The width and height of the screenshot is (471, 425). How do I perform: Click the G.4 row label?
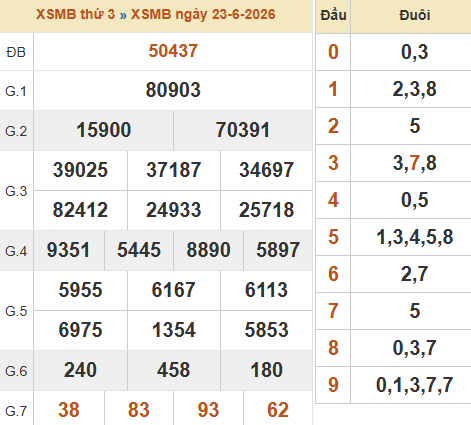click(16, 251)
